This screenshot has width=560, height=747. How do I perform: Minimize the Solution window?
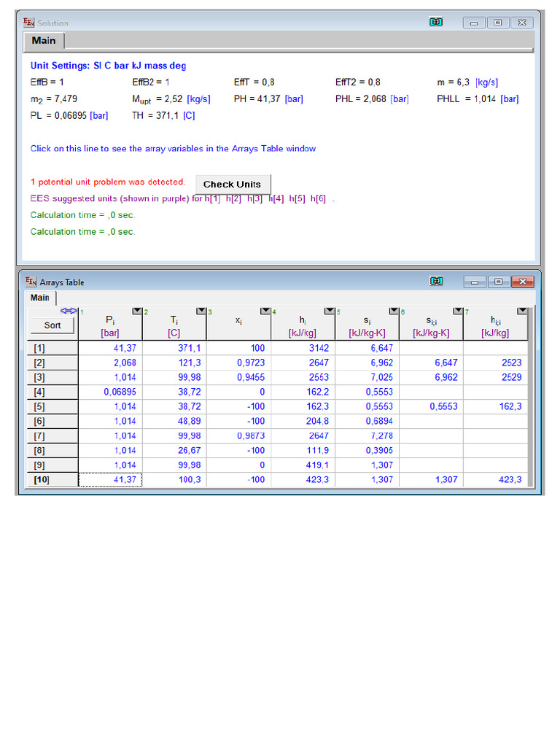474,23
